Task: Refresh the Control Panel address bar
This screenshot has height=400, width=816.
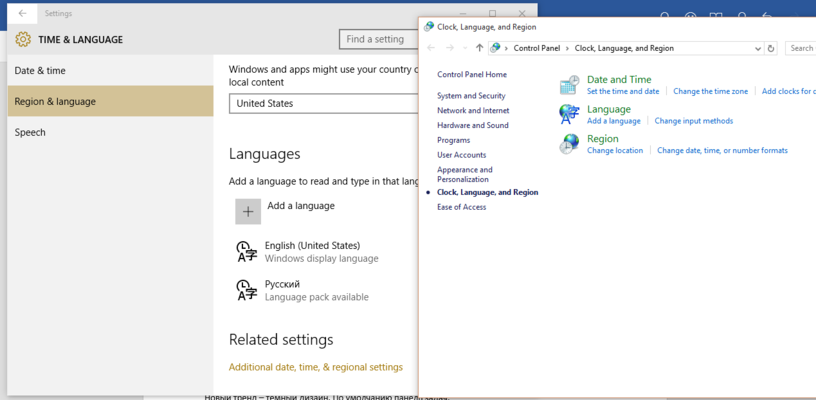Action: tap(771, 48)
